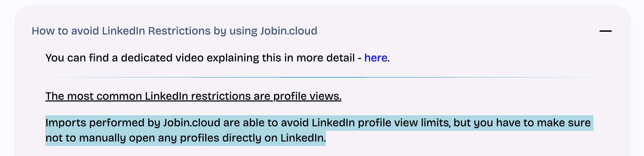Screen dimensions: 644x156
Task: Click the word 'Imports' in highlighted paragraph
Action: pos(66,123)
